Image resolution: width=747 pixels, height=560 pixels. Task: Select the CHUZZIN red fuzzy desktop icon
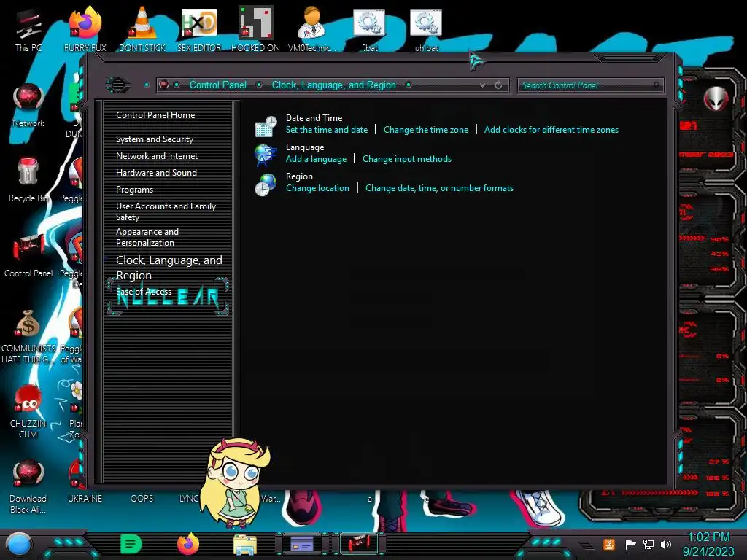(28, 412)
